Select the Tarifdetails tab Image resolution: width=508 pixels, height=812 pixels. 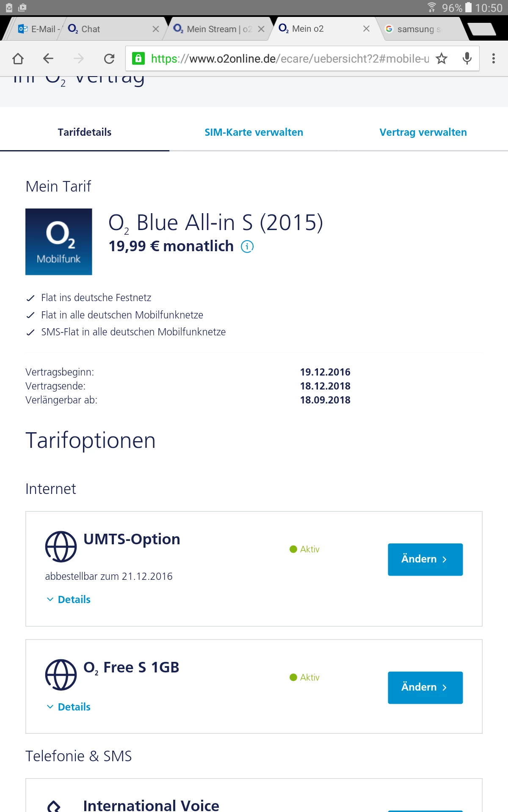coord(85,132)
